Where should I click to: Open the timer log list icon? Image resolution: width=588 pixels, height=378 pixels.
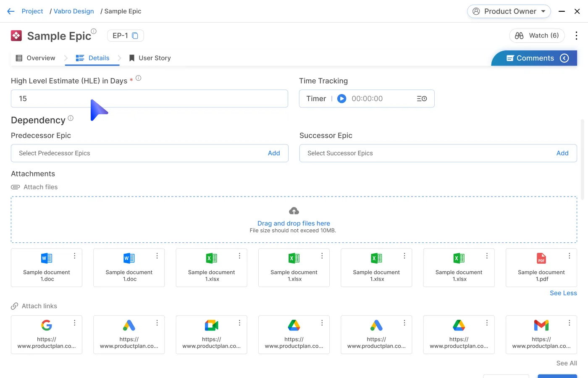pos(422,99)
